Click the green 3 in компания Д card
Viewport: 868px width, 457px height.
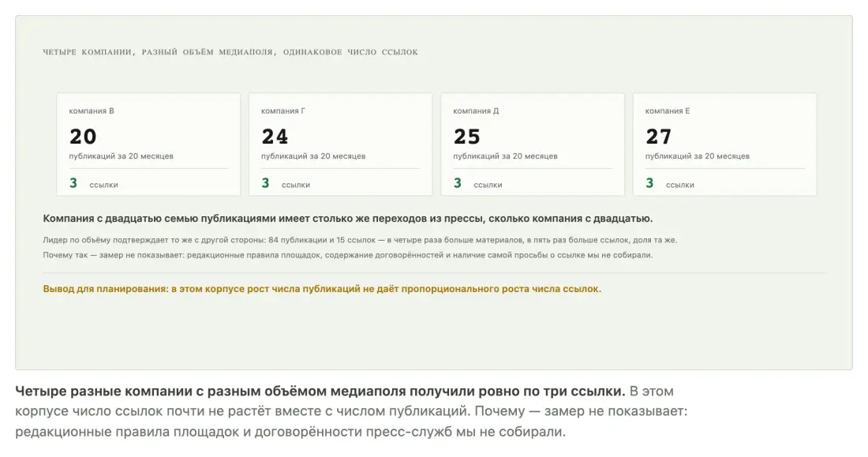457,183
